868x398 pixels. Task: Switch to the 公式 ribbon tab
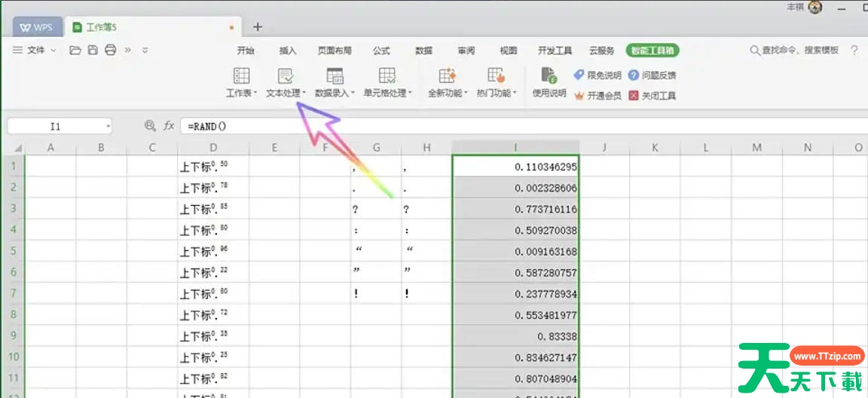tap(381, 51)
